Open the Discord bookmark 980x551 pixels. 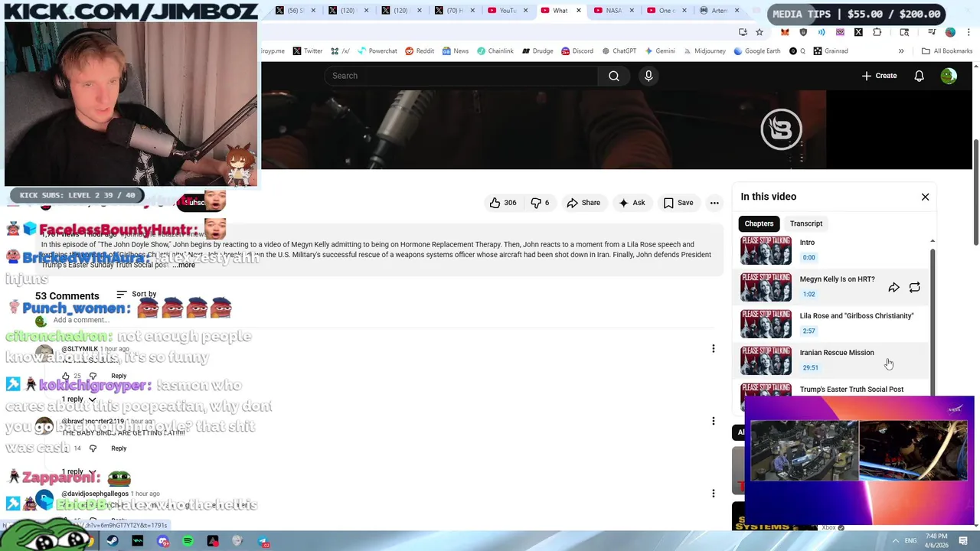coord(577,51)
